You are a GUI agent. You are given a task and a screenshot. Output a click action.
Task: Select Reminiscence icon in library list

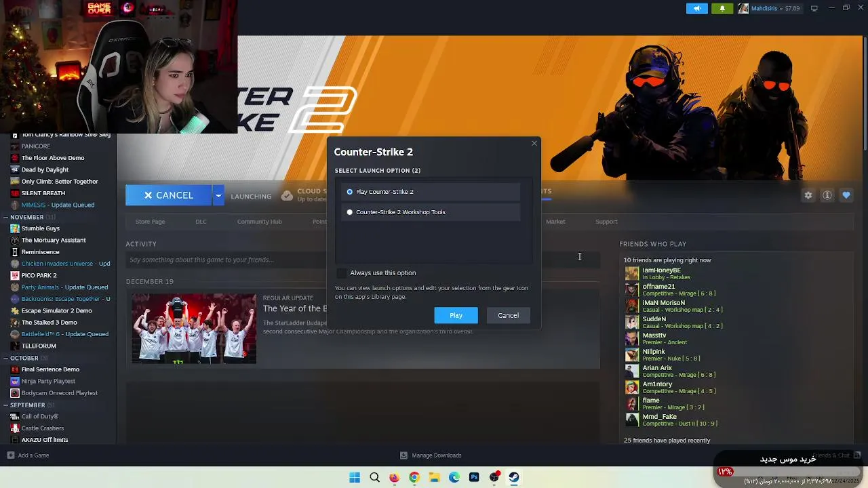[x=15, y=252]
